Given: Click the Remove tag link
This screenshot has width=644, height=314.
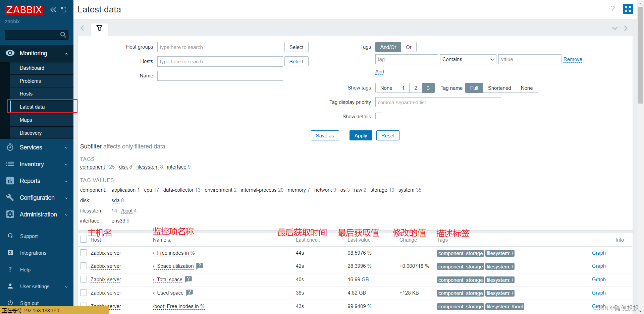Looking at the screenshot, I should [x=573, y=59].
